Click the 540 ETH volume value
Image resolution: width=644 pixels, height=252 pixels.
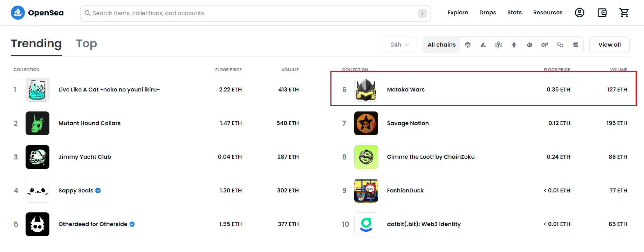[288, 123]
